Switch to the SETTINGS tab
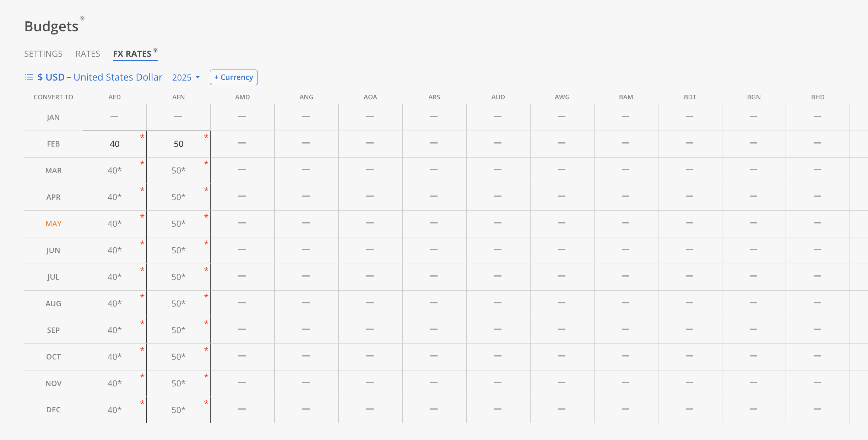868x440 pixels. point(43,54)
